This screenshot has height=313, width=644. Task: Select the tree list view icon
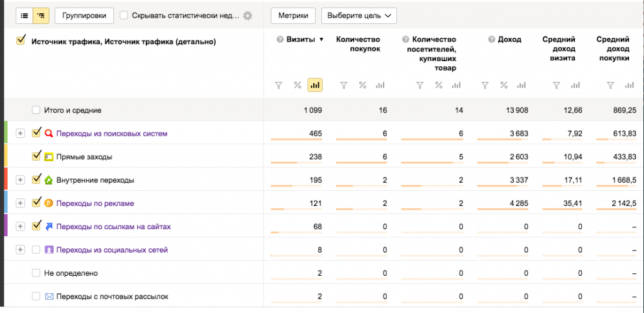[x=41, y=15]
